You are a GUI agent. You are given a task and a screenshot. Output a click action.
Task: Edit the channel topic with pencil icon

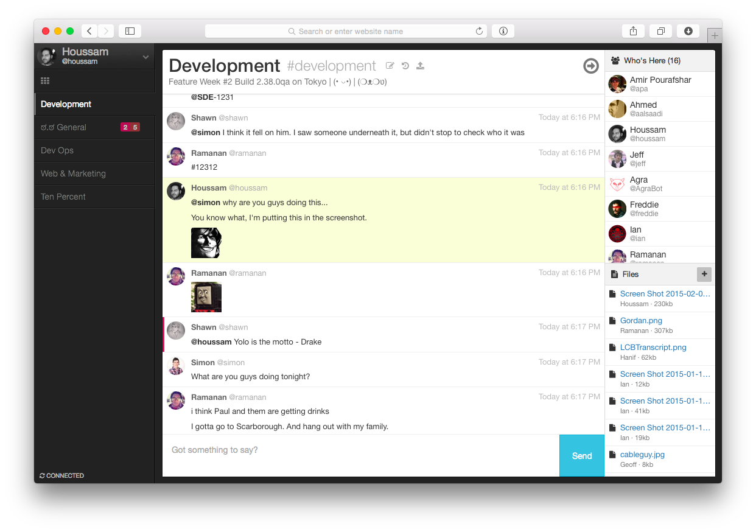click(390, 66)
